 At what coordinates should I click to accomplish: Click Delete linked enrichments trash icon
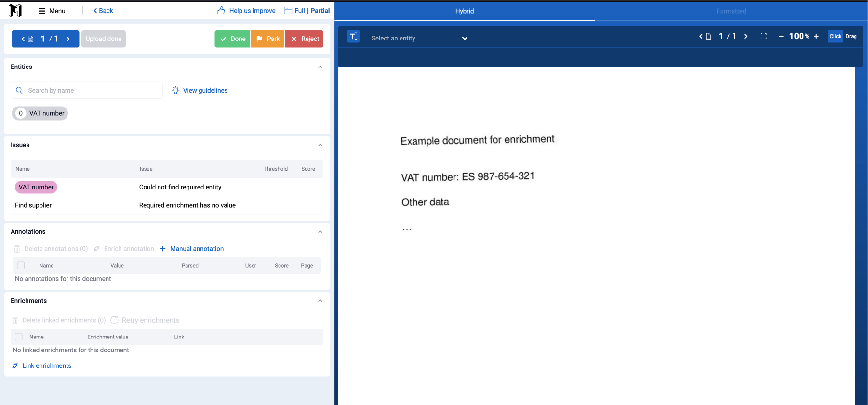tap(15, 320)
